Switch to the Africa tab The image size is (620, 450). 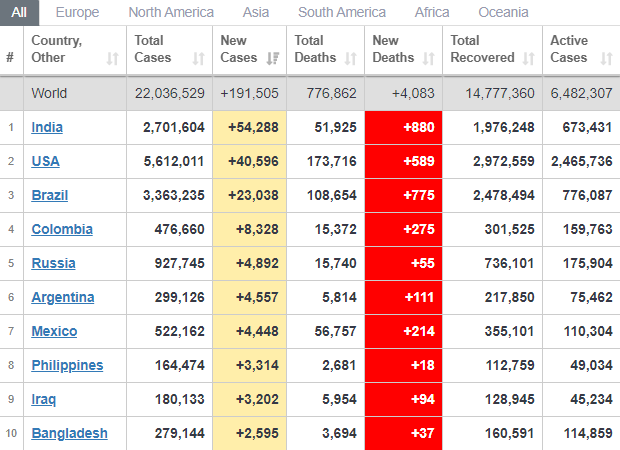point(432,12)
